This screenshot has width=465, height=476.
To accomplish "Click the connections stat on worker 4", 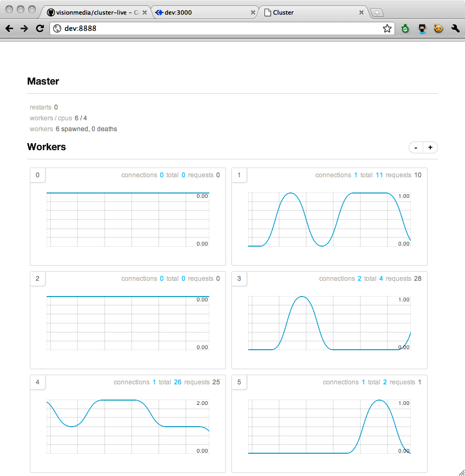I will tap(131, 382).
